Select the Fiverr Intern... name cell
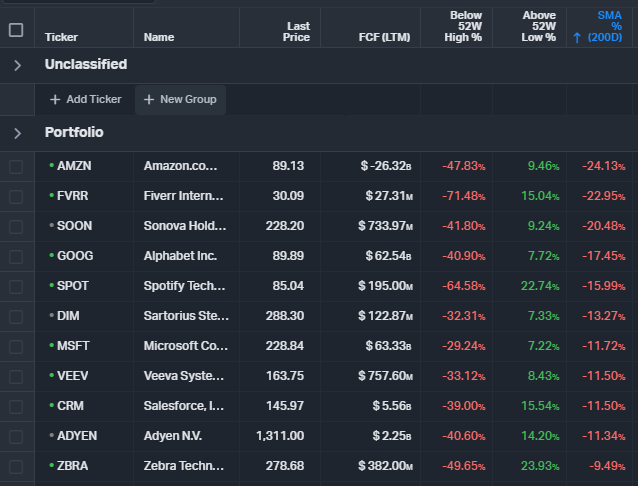 point(183,196)
